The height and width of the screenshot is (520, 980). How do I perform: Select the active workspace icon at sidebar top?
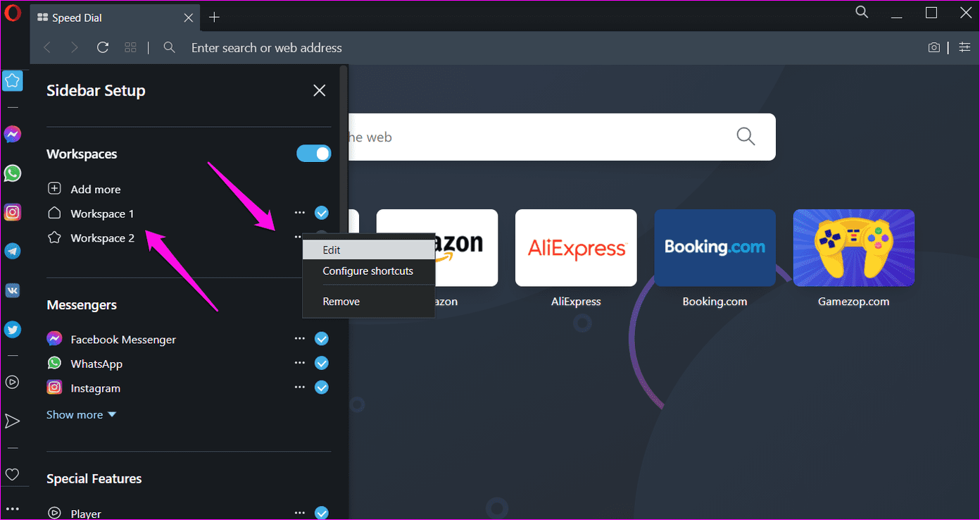(13, 80)
